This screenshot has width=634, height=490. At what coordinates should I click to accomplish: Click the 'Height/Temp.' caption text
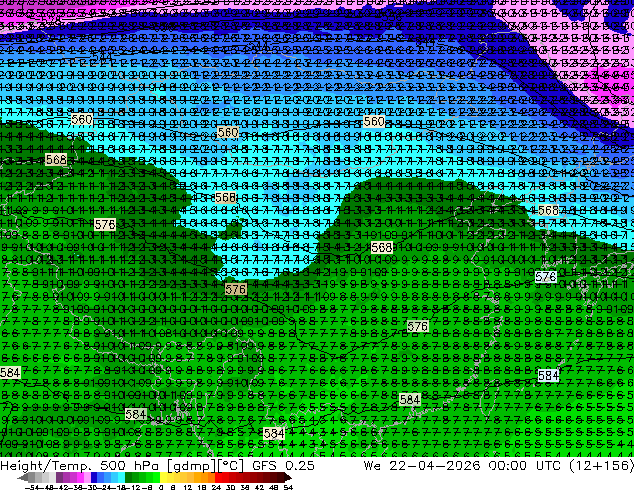point(46,466)
